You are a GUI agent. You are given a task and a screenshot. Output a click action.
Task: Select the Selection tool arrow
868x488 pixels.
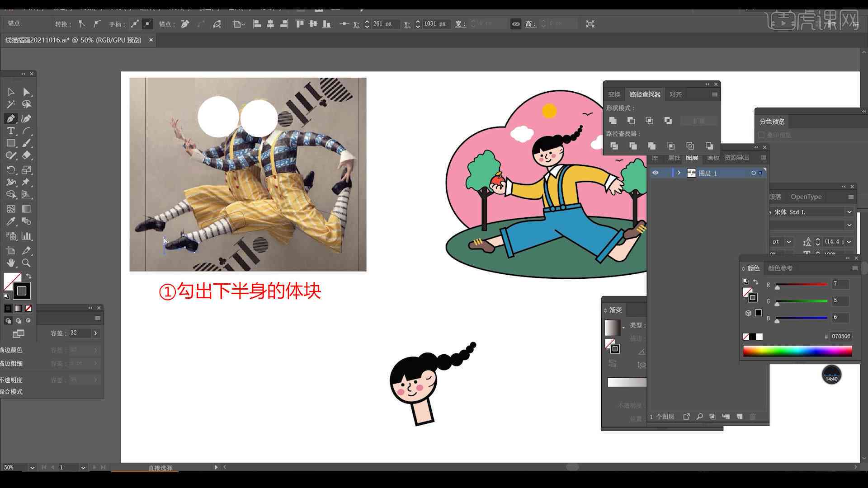11,92
